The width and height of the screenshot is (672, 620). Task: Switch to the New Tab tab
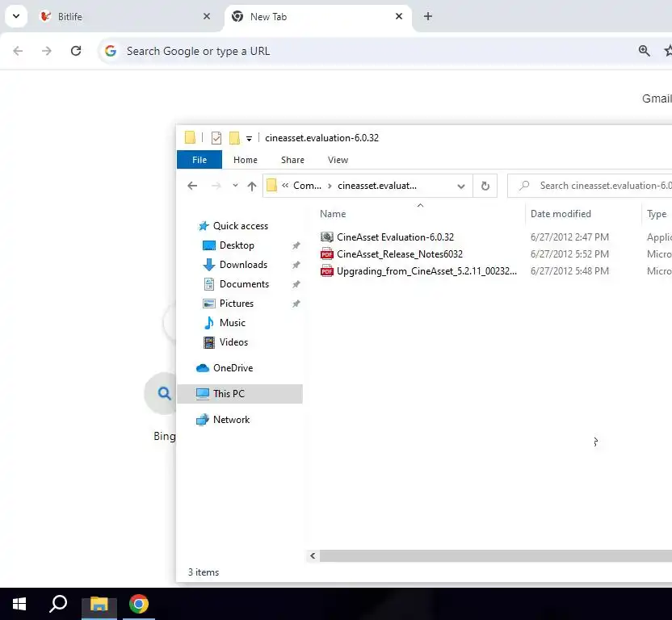317,17
